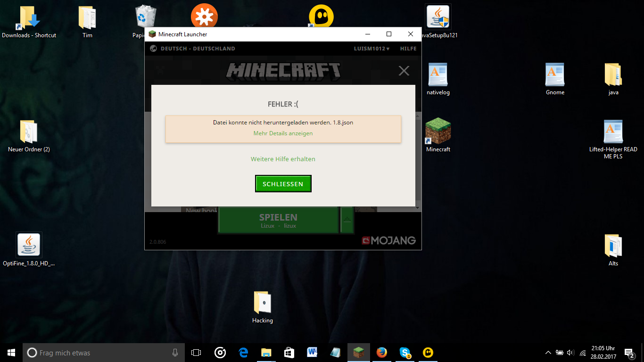Viewport: 644px width, 362px height.
Task: Select Lifted-Helper READ ME PLS file
Action: coord(613,139)
